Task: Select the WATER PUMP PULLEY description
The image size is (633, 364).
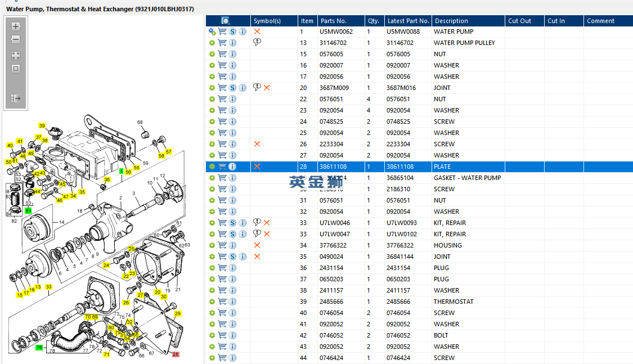Action: pyautogui.click(x=464, y=43)
